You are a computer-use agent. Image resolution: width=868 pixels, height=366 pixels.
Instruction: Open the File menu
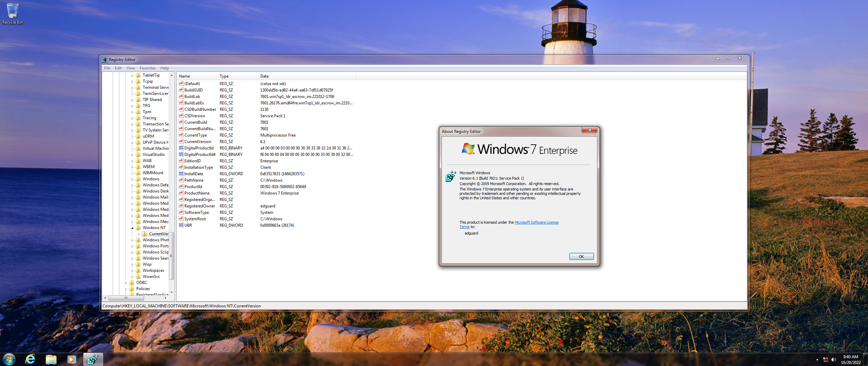coord(107,68)
